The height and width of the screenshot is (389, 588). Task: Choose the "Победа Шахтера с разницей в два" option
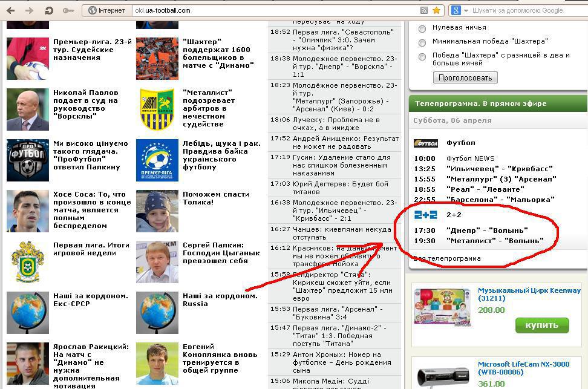(422, 57)
